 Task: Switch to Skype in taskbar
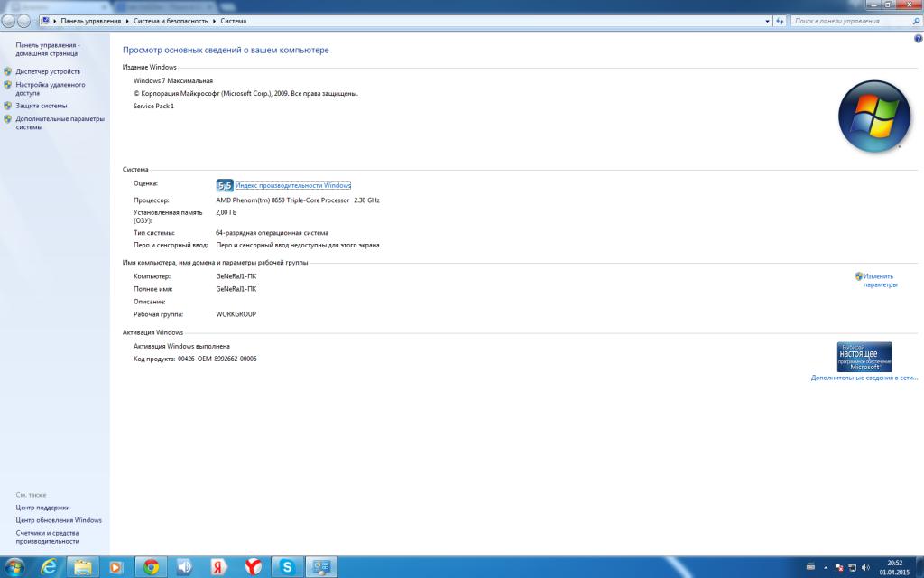pos(287,567)
